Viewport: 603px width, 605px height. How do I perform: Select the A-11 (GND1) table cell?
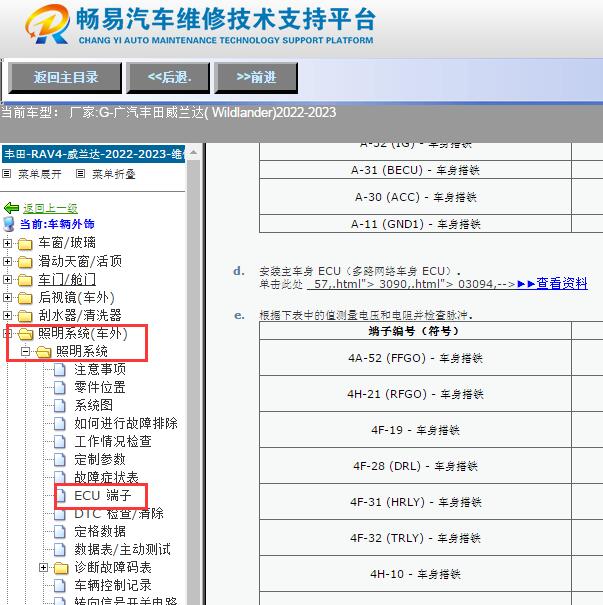pyautogui.click(x=415, y=224)
